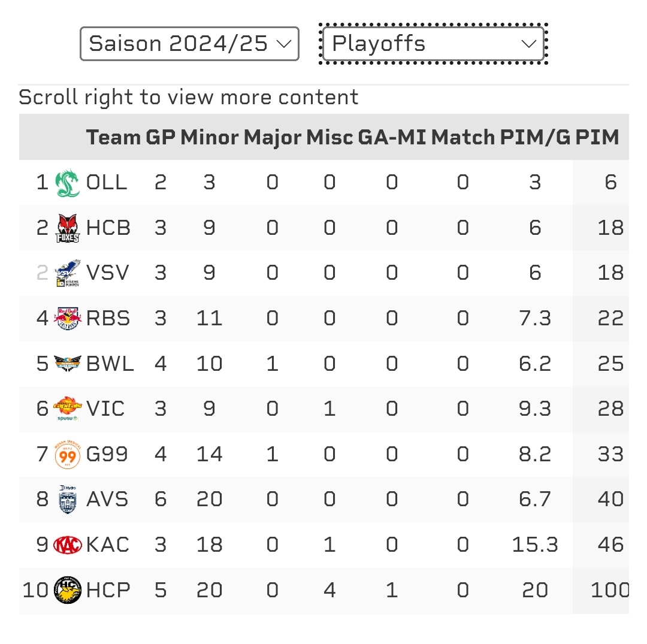647x644 pixels.
Task: Click the AVS Hydro team logo
Action: [67, 500]
